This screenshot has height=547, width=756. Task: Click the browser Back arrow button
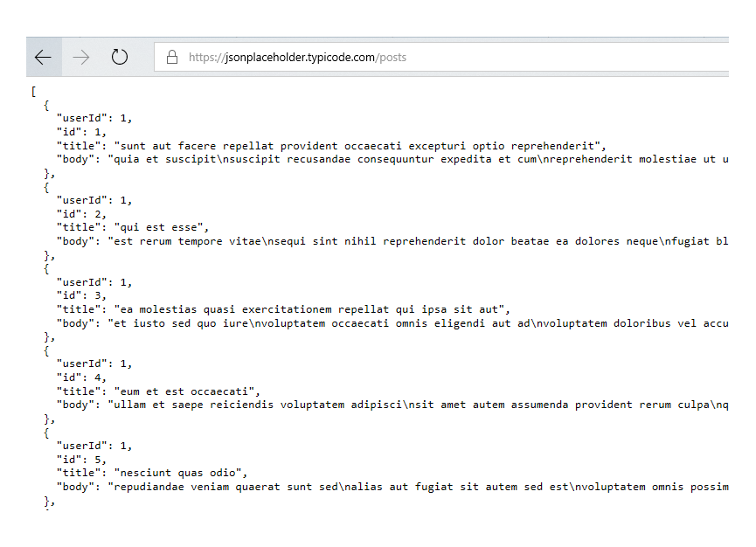point(43,58)
